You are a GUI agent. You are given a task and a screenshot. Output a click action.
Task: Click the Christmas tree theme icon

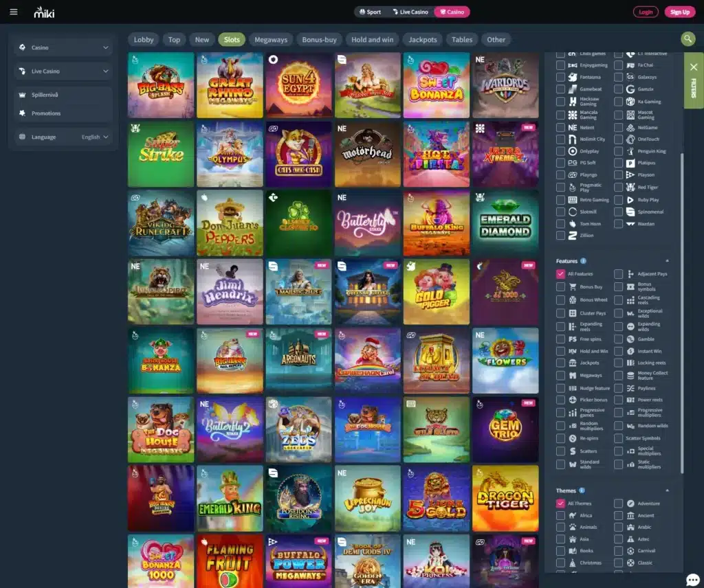point(573,563)
